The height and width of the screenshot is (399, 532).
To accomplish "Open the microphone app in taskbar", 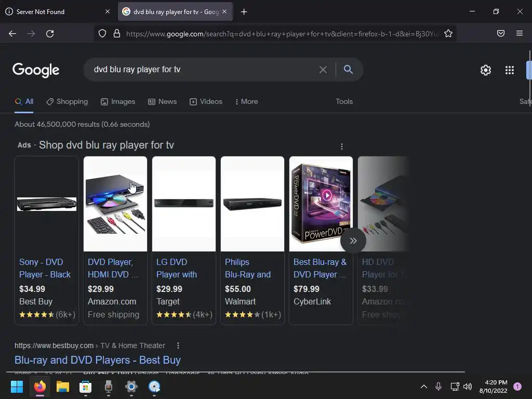I will [109, 387].
